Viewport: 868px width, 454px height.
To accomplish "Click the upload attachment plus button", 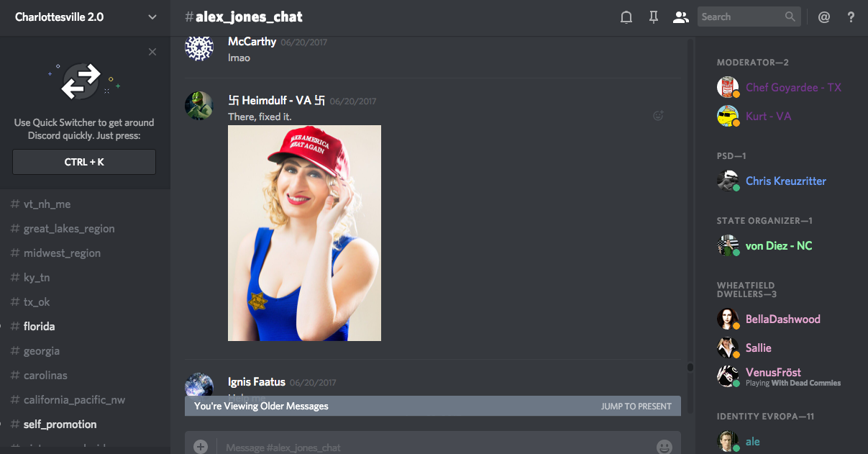I will (x=201, y=447).
